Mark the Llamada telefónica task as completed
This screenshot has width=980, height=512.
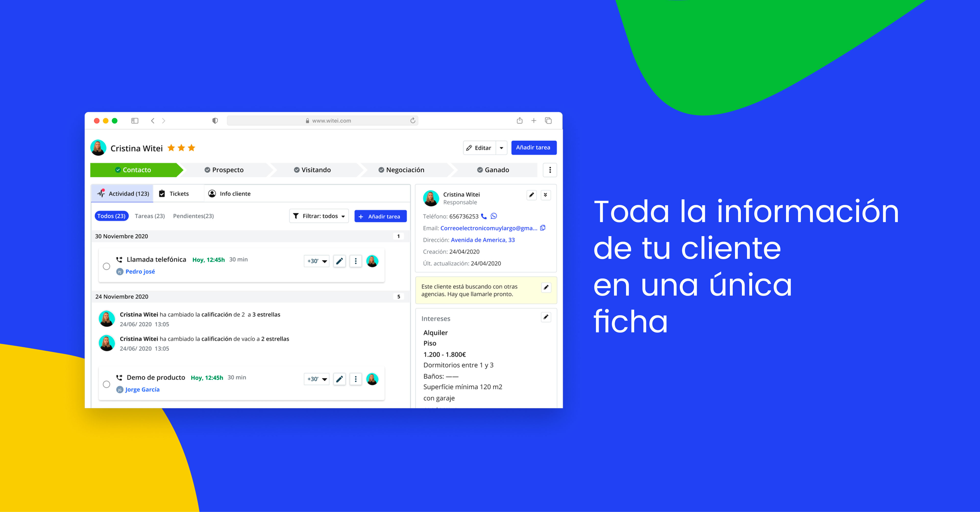coord(106,266)
